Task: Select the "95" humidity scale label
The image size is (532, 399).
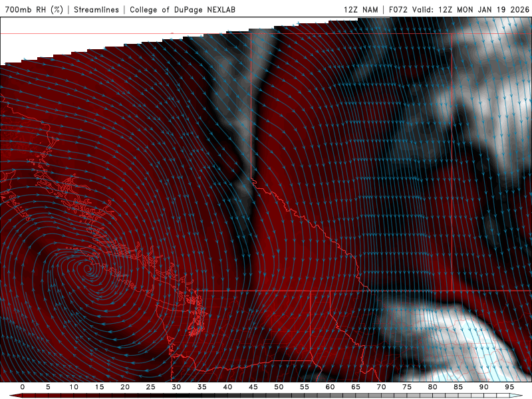Action: [509, 387]
